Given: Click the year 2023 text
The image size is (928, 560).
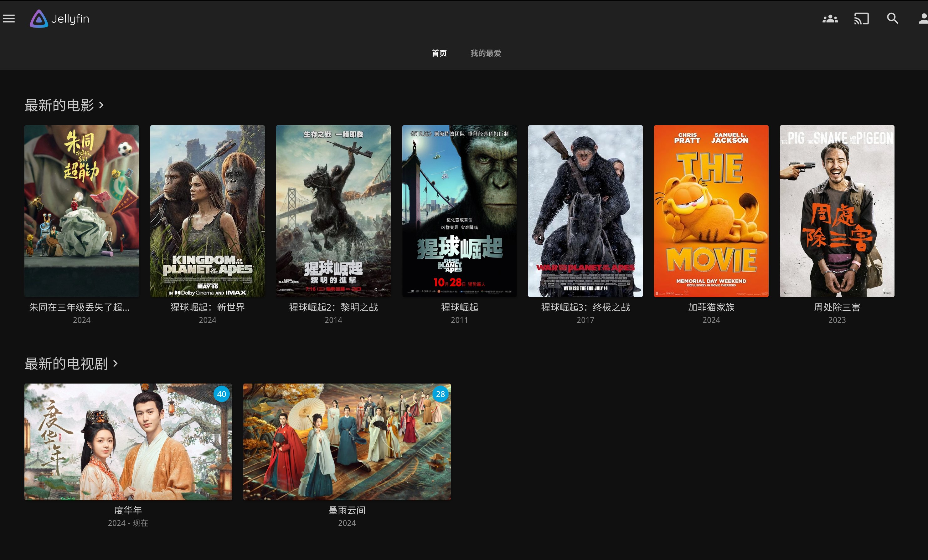Looking at the screenshot, I should point(837,320).
